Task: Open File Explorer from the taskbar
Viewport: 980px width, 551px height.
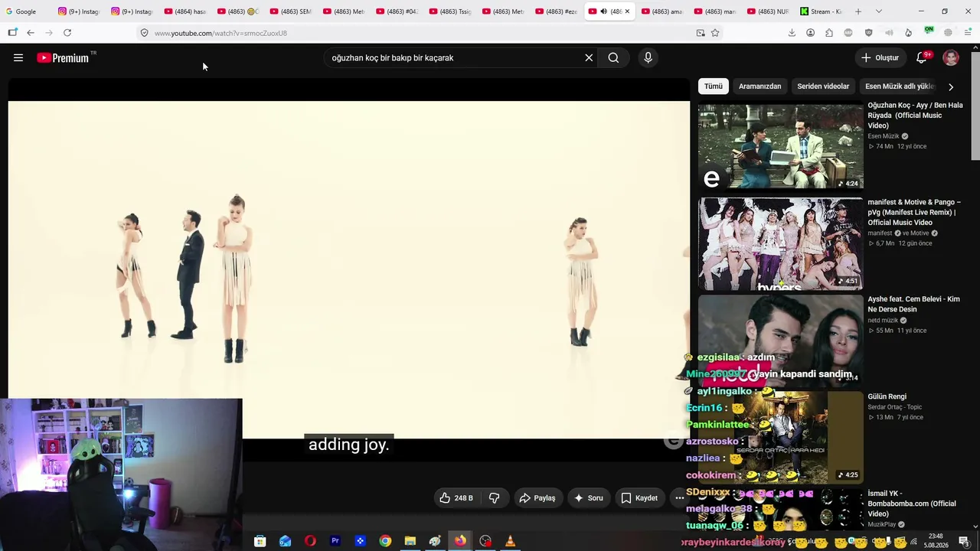Action: tap(410, 541)
